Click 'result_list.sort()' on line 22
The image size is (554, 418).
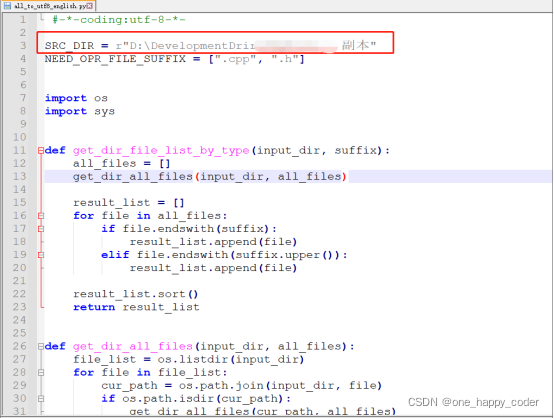136,294
